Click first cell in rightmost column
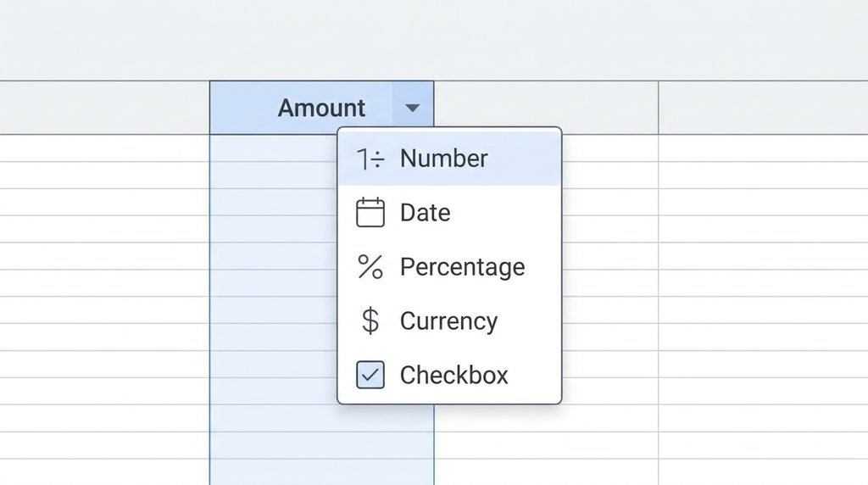This screenshot has height=485, width=868. [x=764, y=148]
